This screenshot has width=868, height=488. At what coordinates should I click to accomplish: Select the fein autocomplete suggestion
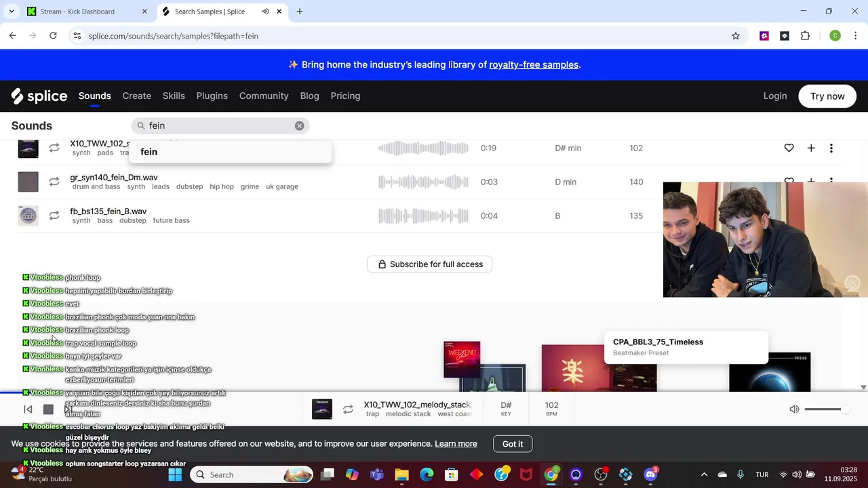coord(231,152)
